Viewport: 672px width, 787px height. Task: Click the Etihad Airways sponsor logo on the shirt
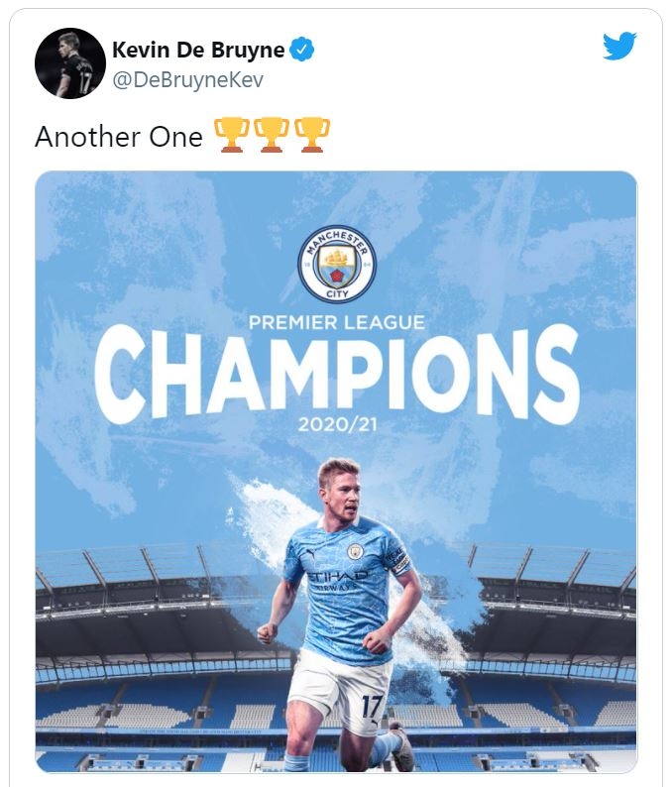pos(335,580)
